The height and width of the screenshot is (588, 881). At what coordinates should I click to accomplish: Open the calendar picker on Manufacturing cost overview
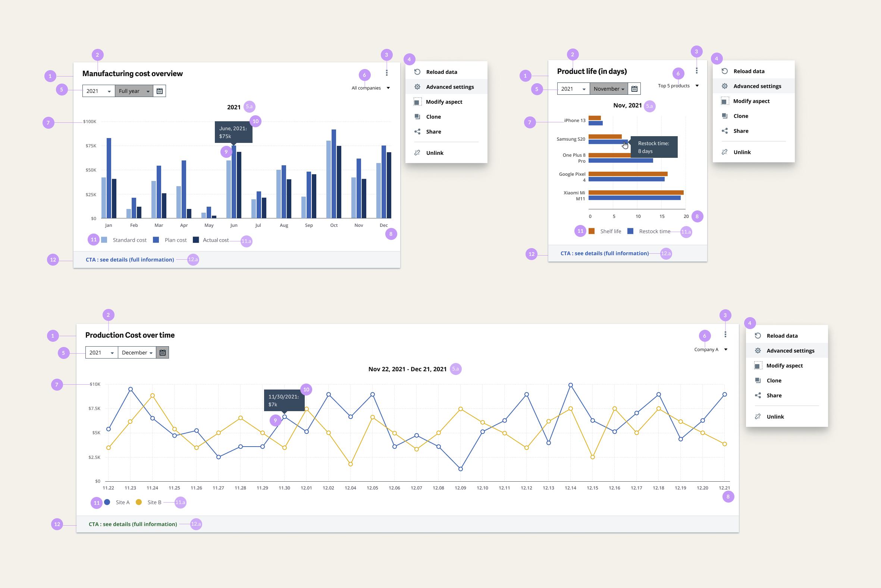(159, 90)
